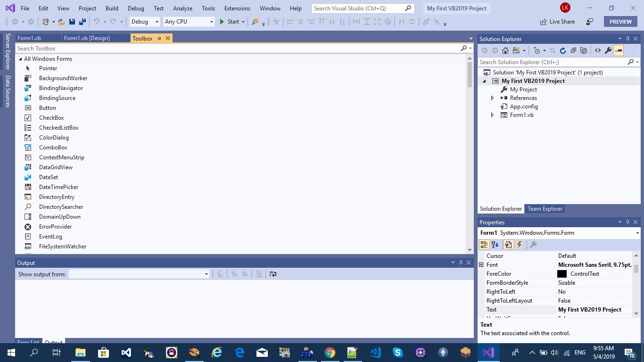Select the DataGridView control in Toolbox
This screenshot has width=644, height=362.
[56, 167]
